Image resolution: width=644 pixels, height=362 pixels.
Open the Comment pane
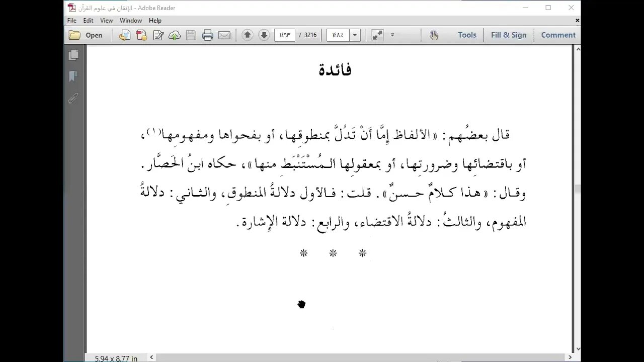(x=558, y=35)
